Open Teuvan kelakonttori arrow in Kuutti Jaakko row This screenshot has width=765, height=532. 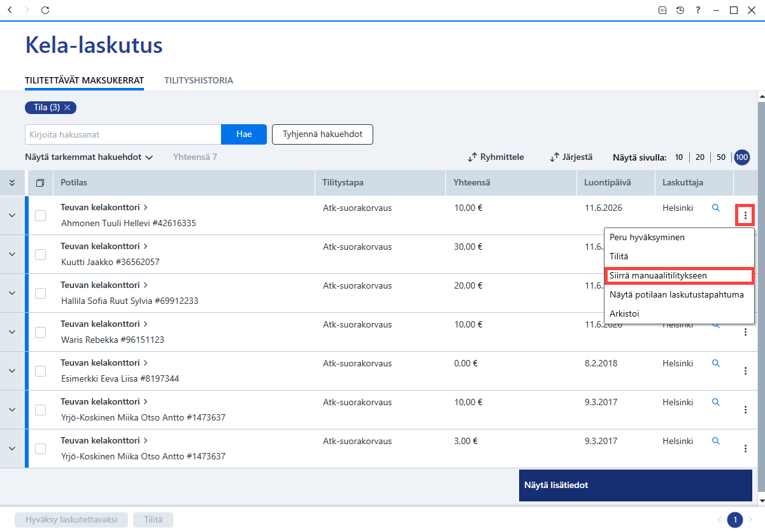145,246
